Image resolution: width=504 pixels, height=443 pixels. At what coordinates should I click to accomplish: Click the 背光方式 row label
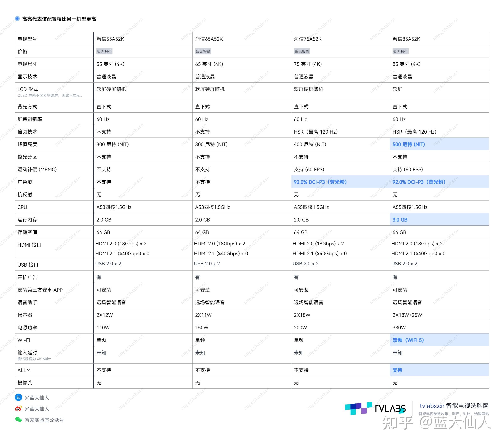pos(27,107)
